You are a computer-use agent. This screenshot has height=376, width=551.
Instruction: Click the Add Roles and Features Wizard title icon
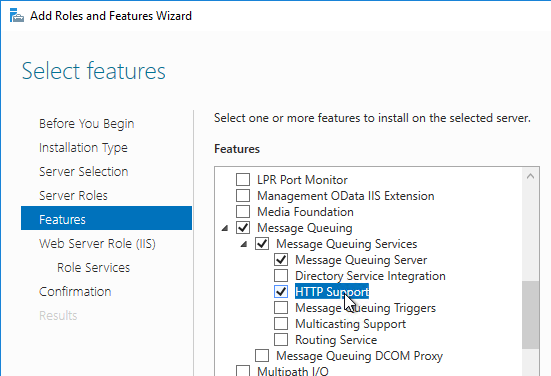pyautogui.click(x=17, y=16)
